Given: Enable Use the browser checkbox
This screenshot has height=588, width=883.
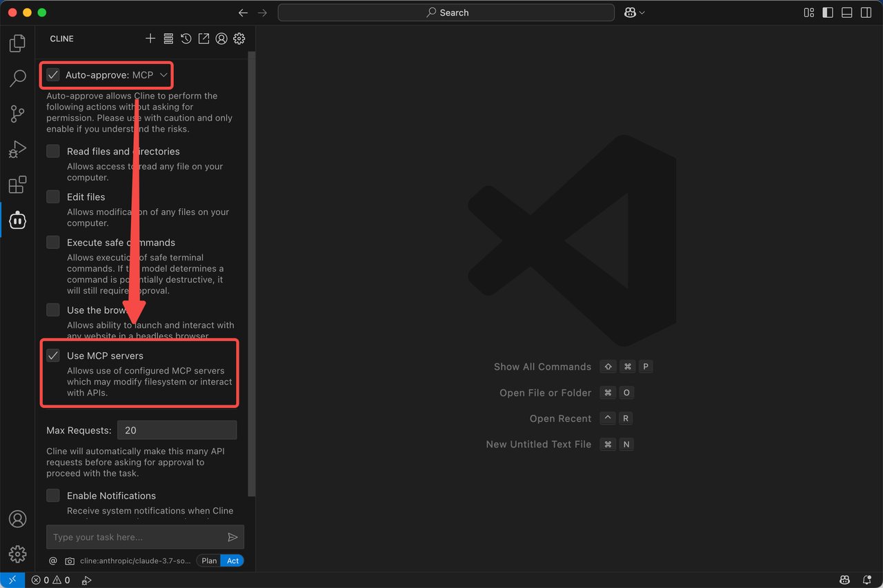Looking at the screenshot, I should tap(53, 310).
